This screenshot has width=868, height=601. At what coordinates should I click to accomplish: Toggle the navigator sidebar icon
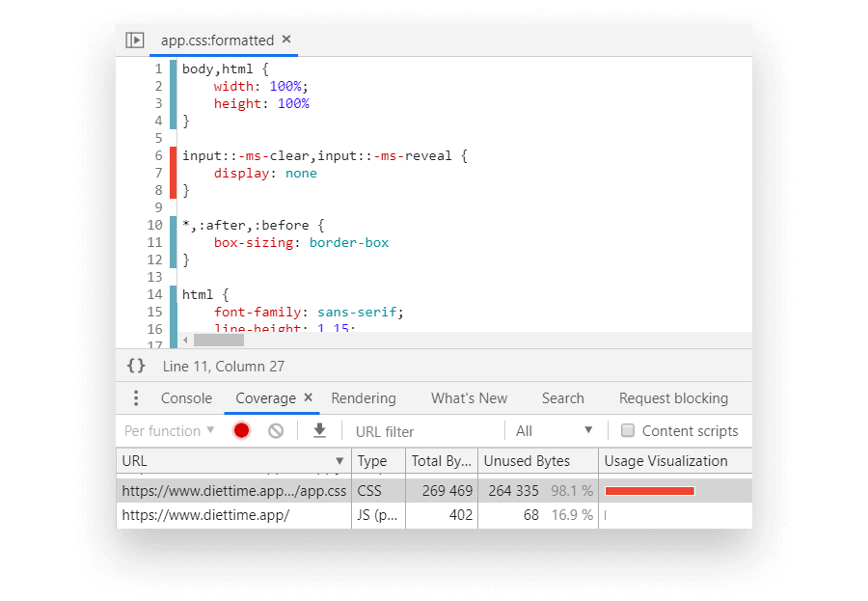point(134,40)
